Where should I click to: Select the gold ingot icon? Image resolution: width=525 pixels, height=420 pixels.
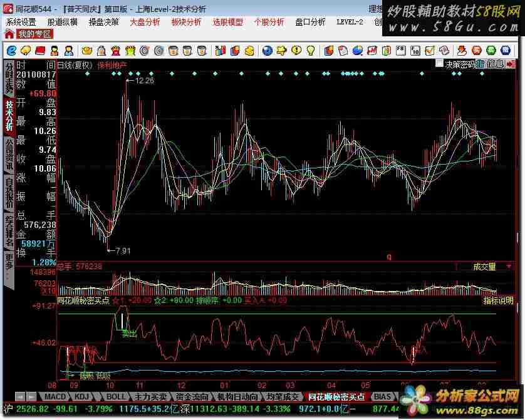[x=87, y=51]
